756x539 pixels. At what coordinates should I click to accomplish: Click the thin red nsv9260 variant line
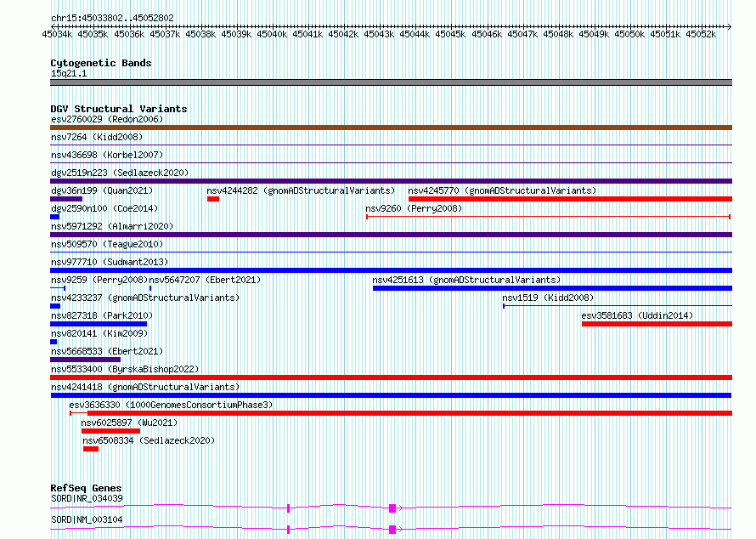[x=548, y=217]
